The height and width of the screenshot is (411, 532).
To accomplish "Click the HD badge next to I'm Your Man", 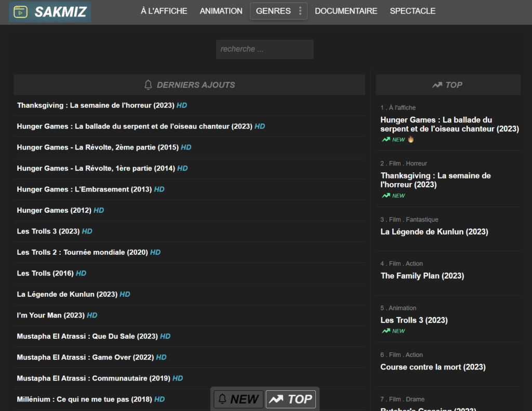I will click(x=92, y=315).
